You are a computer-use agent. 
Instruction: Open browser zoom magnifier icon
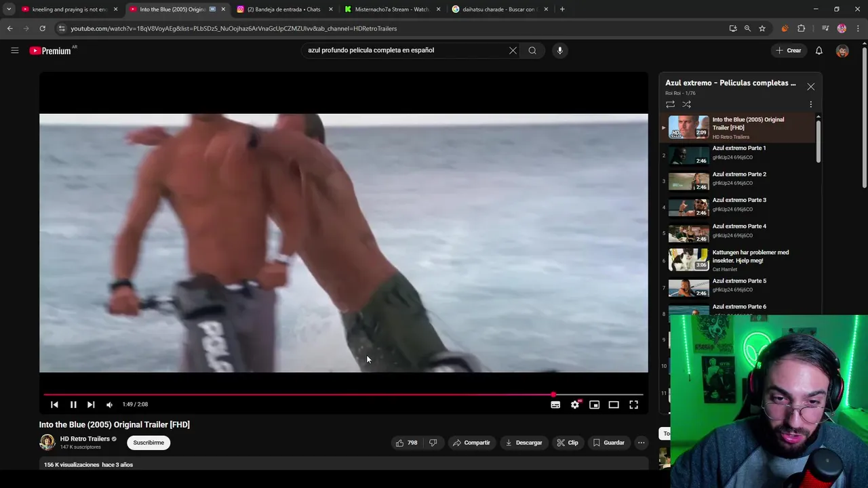tap(747, 28)
